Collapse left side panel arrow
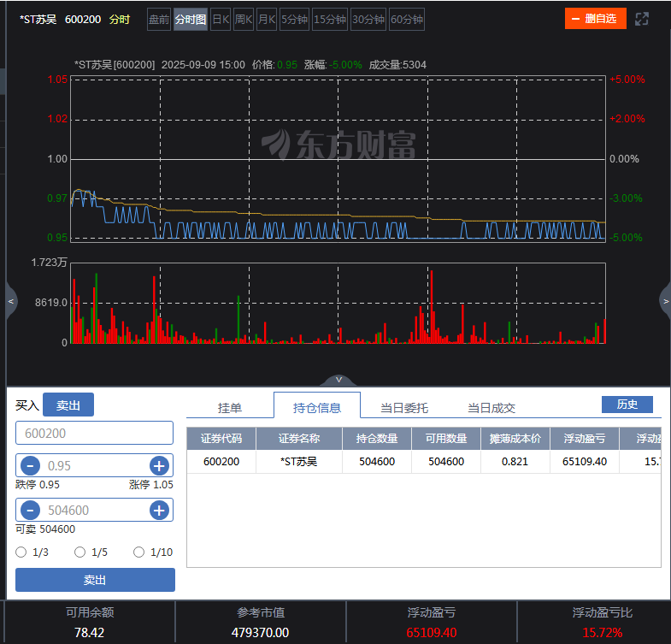Image resolution: width=671 pixels, height=644 pixels. [x=11, y=301]
